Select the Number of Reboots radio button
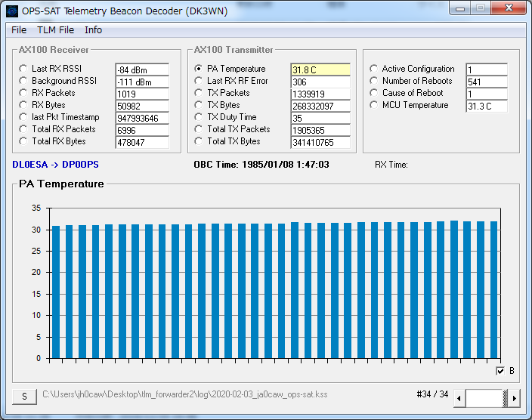Viewport: 532px width, 420px height. pyautogui.click(x=374, y=81)
